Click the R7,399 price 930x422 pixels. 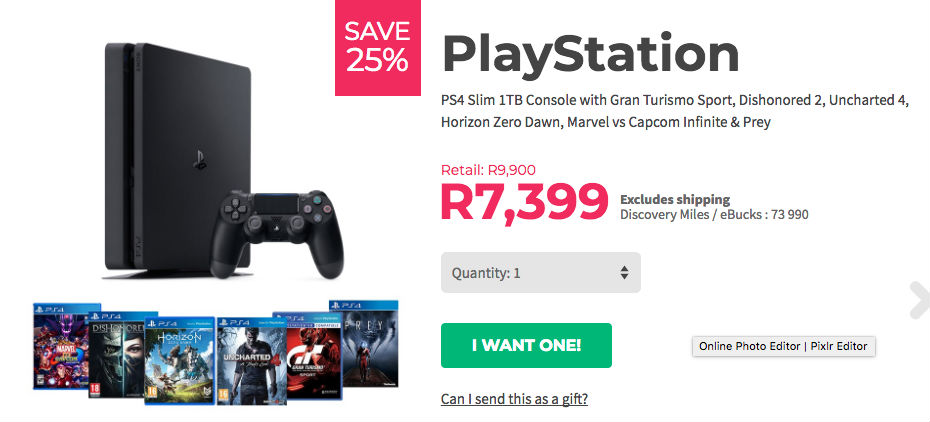click(x=524, y=201)
